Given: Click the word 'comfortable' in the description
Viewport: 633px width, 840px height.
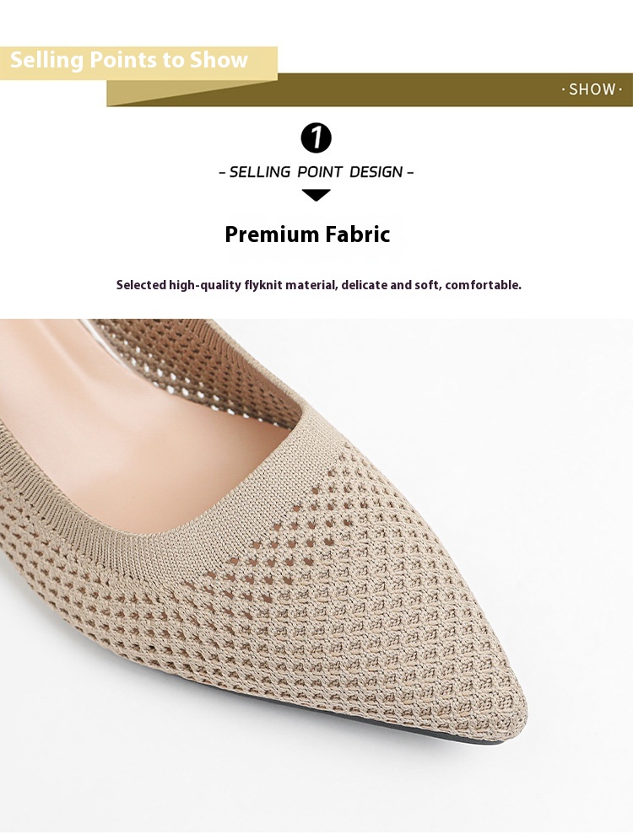Looking at the screenshot, I should [x=482, y=284].
